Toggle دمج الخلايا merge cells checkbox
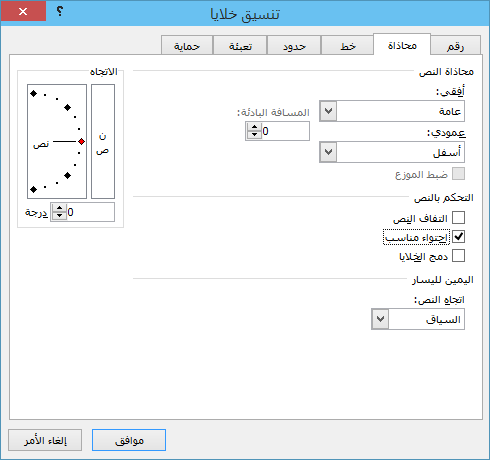490x460 pixels. (458, 256)
